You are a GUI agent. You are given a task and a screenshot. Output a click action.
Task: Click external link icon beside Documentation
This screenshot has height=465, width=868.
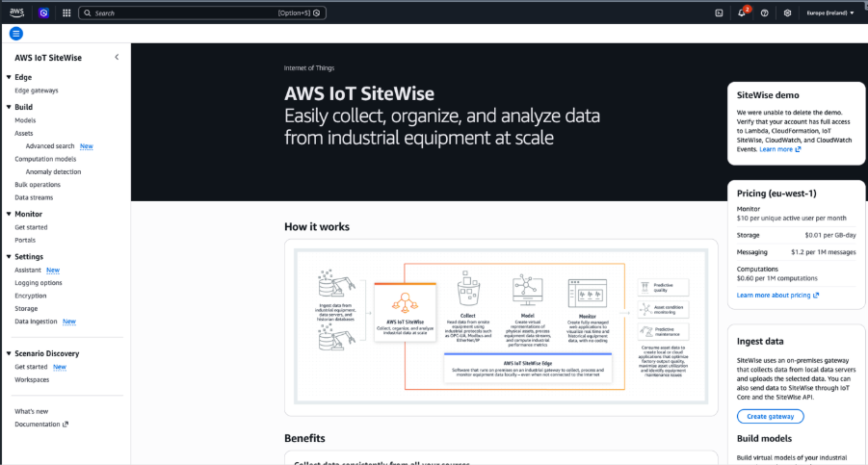click(x=66, y=425)
